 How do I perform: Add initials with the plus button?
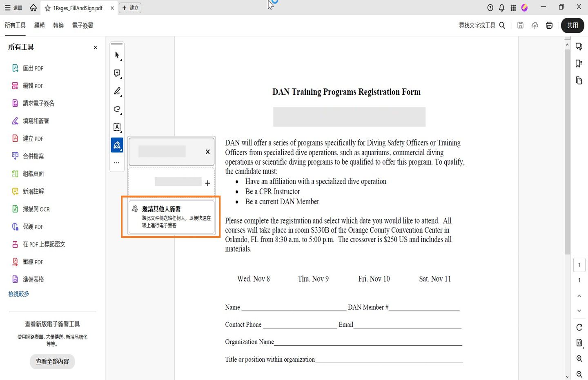coord(207,183)
